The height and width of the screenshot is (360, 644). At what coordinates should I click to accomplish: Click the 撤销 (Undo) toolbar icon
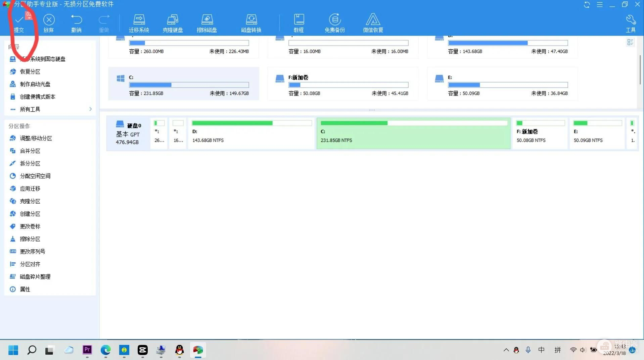[76, 23]
